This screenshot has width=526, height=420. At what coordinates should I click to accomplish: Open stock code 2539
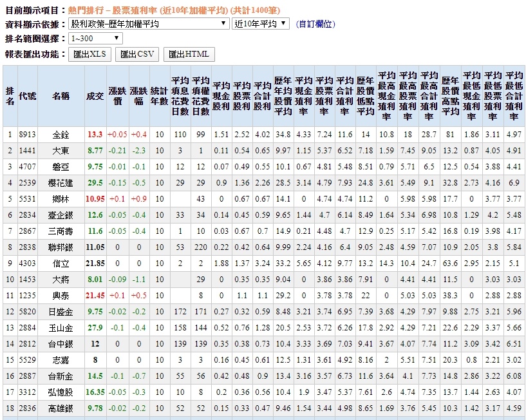(x=28, y=183)
